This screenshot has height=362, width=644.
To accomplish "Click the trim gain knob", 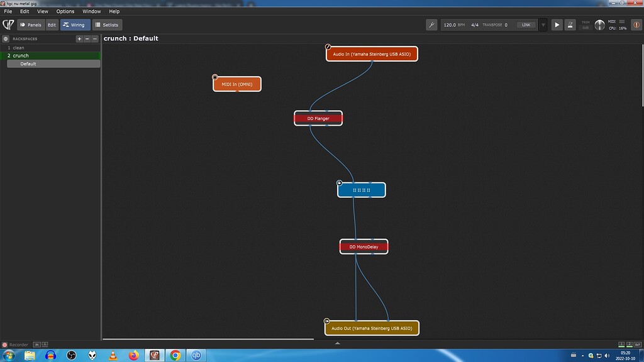I will [599, 25].
